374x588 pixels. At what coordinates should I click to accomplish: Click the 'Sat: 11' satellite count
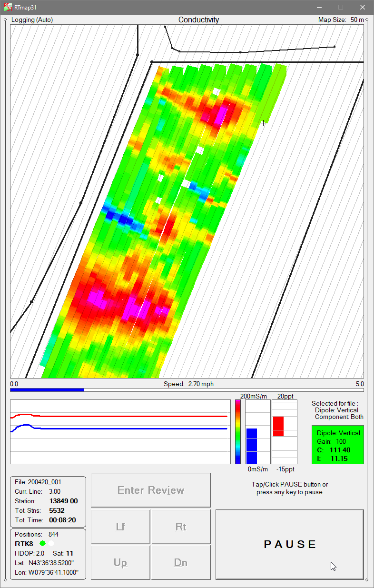63,553
